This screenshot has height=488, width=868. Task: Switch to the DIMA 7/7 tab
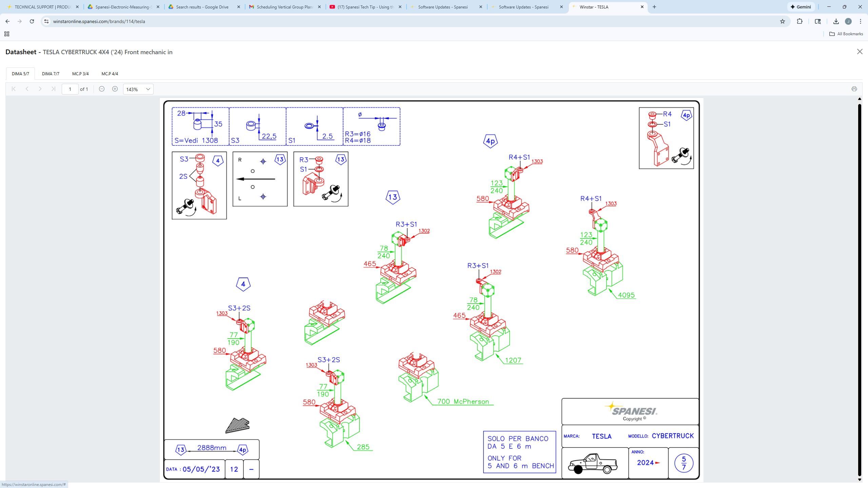coord(51,74)
